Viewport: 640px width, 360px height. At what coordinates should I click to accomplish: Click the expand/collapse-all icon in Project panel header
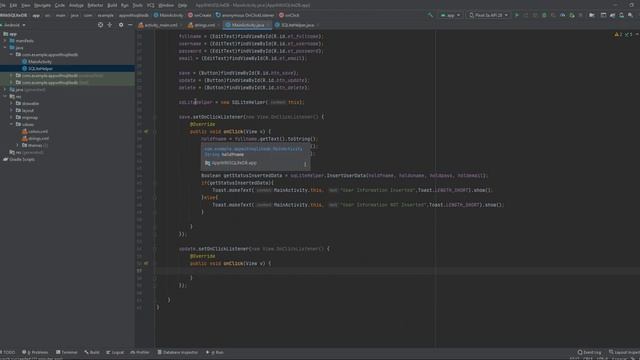[110, 25]
